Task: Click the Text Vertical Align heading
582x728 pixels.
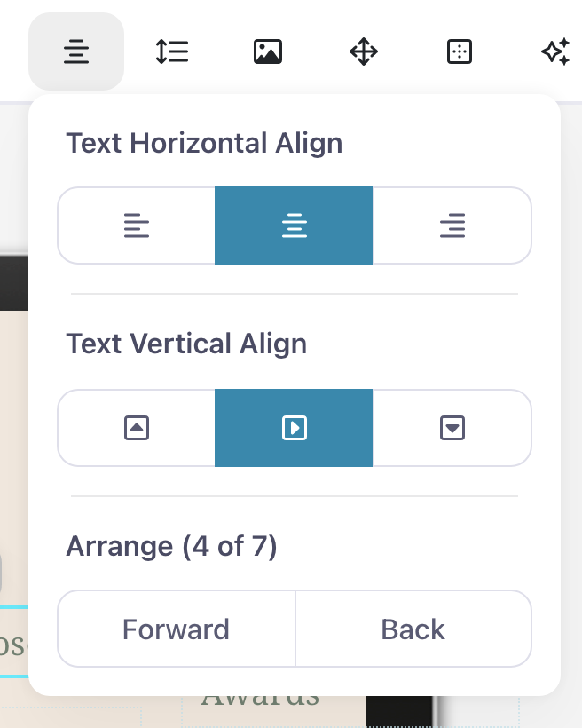Action: tap(186, 344)
